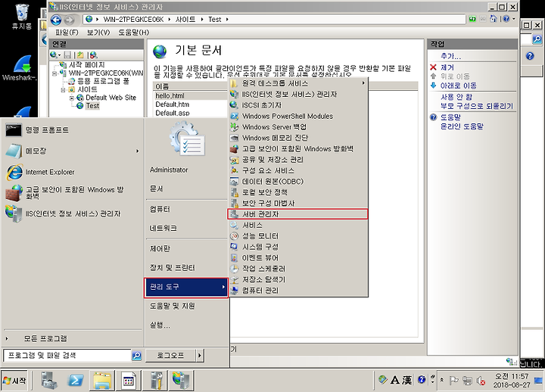Launch 명령 프롬프트 from the Start menu

73,130
